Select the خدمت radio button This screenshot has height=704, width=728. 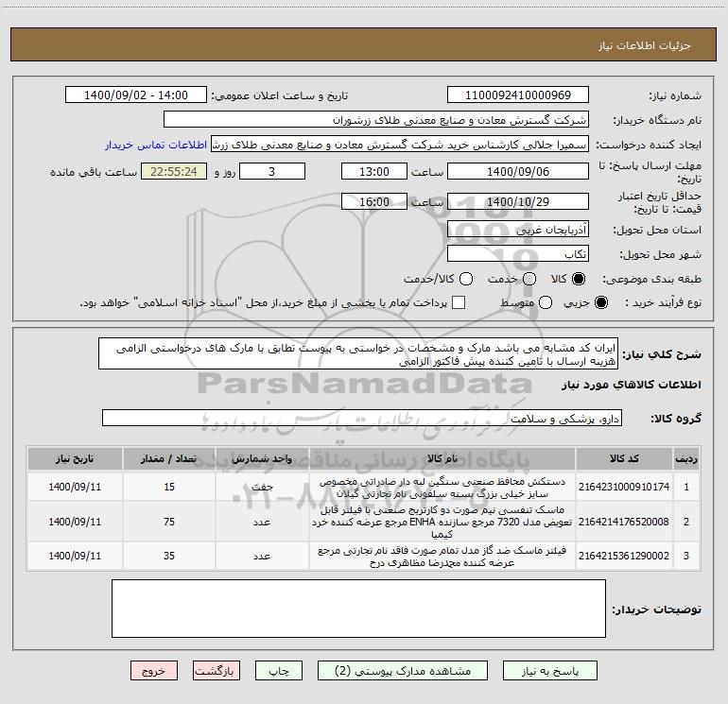(529, 279)
